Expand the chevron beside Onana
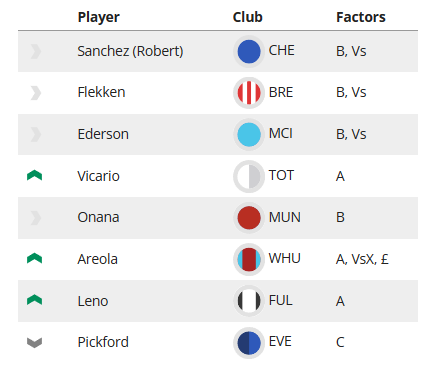Viewport: 428px width, 368px height. pos(36,218)
